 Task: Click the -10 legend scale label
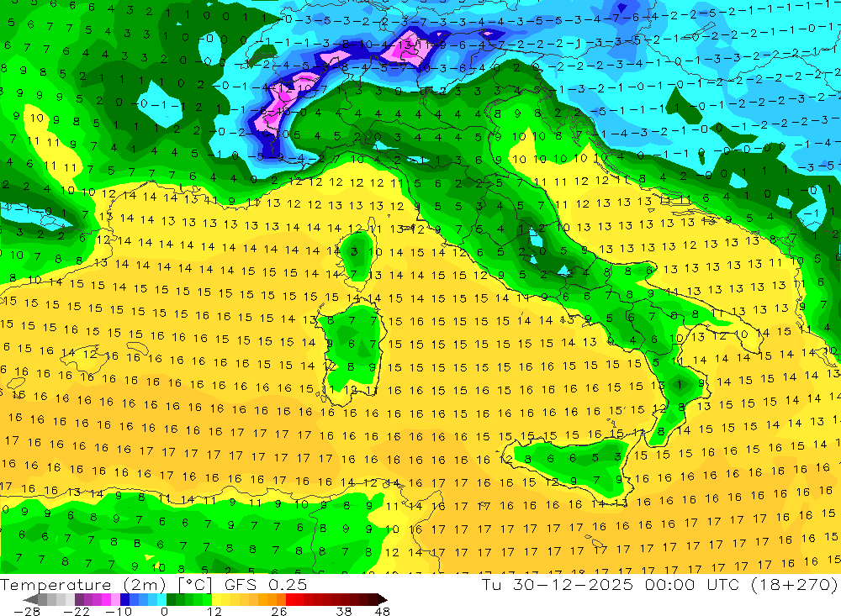(119, 611)
